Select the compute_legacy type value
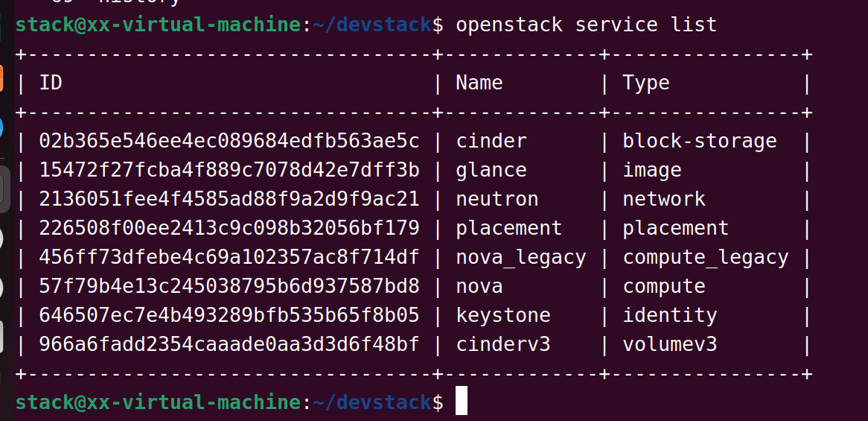 point(705,257)
